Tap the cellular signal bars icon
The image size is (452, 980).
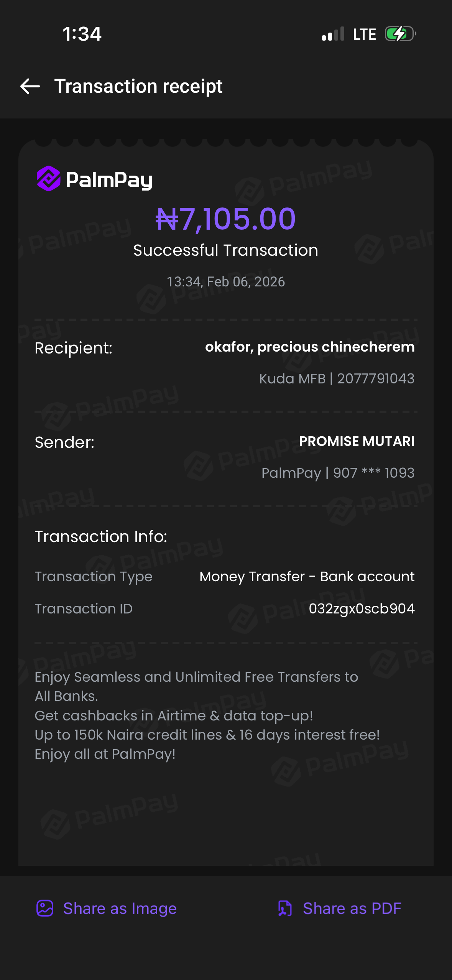point(333,34)
